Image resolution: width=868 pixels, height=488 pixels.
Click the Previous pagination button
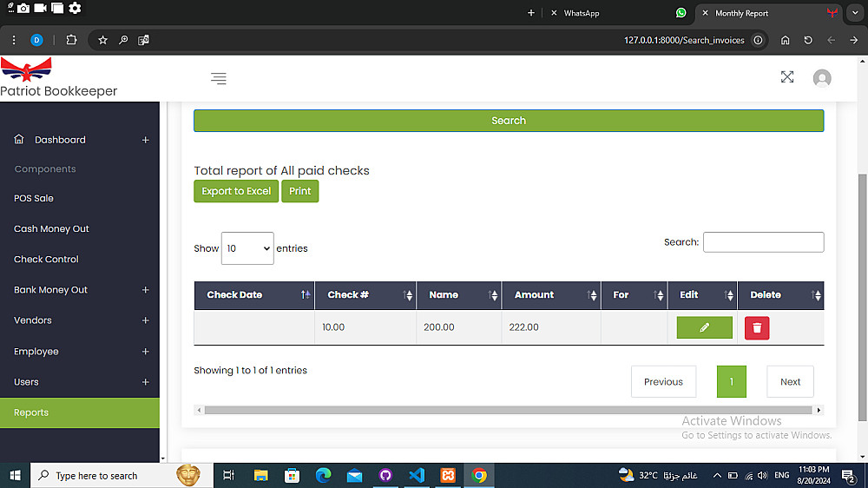tap(663, 382)
